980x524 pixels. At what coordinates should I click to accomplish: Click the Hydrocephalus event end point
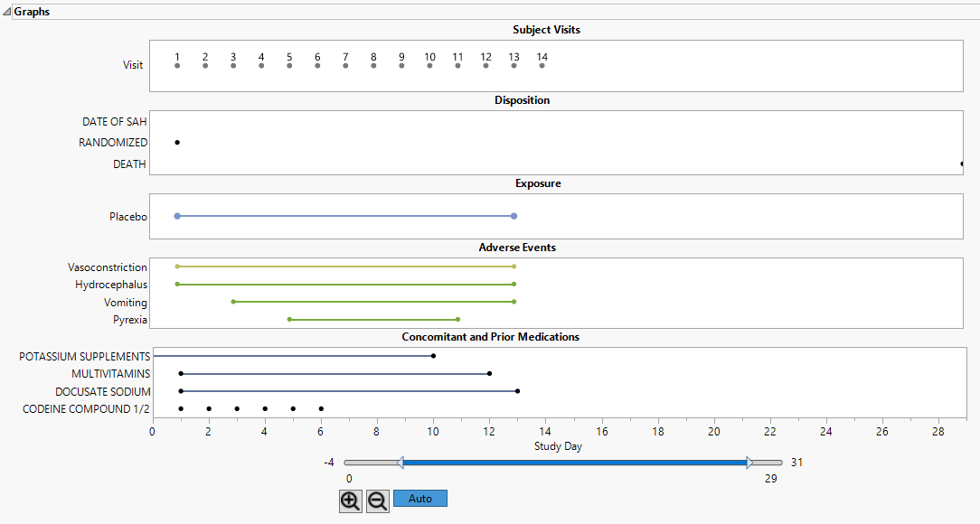pyautogui.click(x=514, y=285)
